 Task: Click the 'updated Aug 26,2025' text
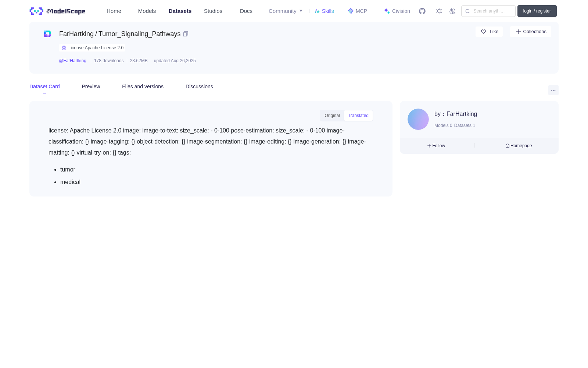pos(175,61)
